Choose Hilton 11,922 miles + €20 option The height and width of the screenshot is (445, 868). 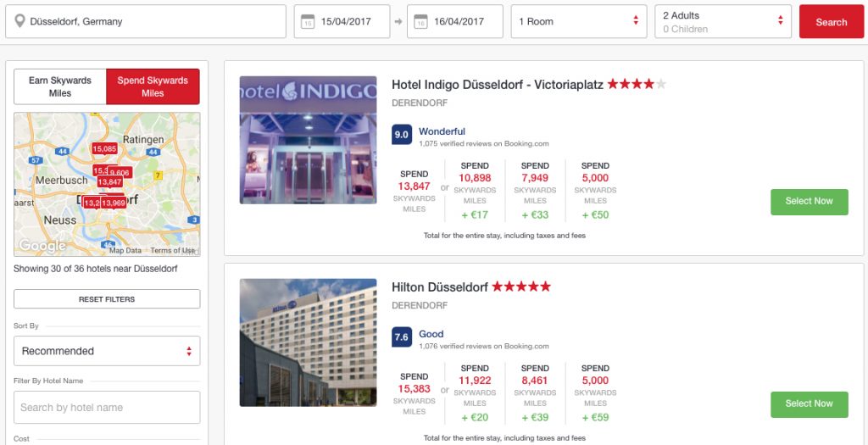pos(475,393)
